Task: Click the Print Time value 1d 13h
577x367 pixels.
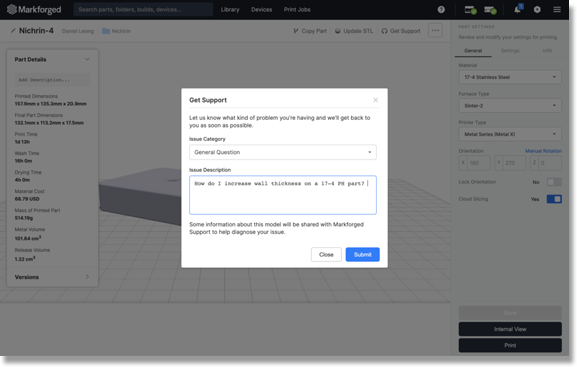Action: [x=22, y=142]
